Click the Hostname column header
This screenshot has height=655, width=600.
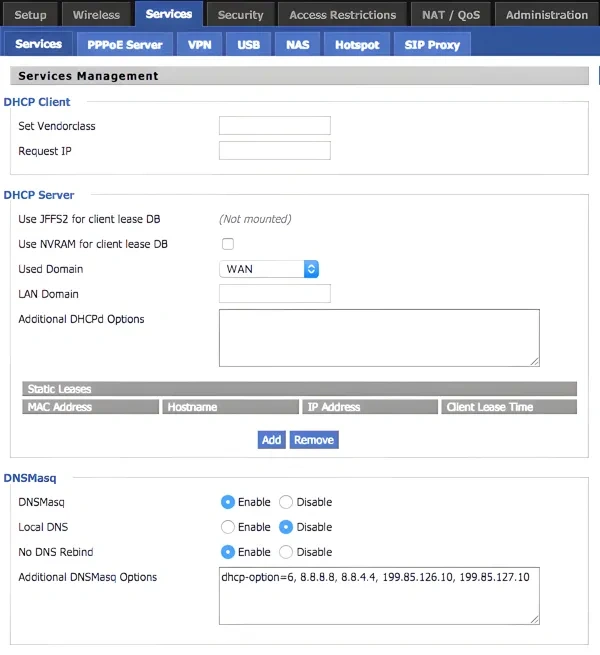[x=231, y=406]
